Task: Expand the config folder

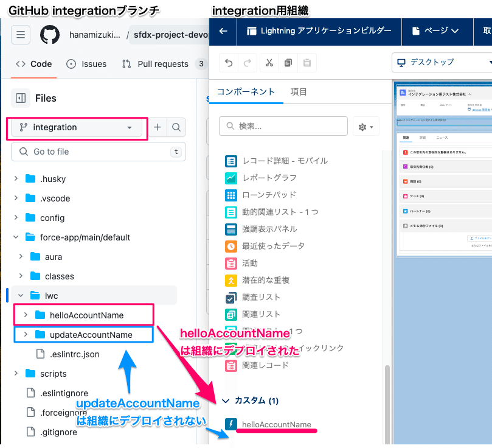Action: pos(16,217)
